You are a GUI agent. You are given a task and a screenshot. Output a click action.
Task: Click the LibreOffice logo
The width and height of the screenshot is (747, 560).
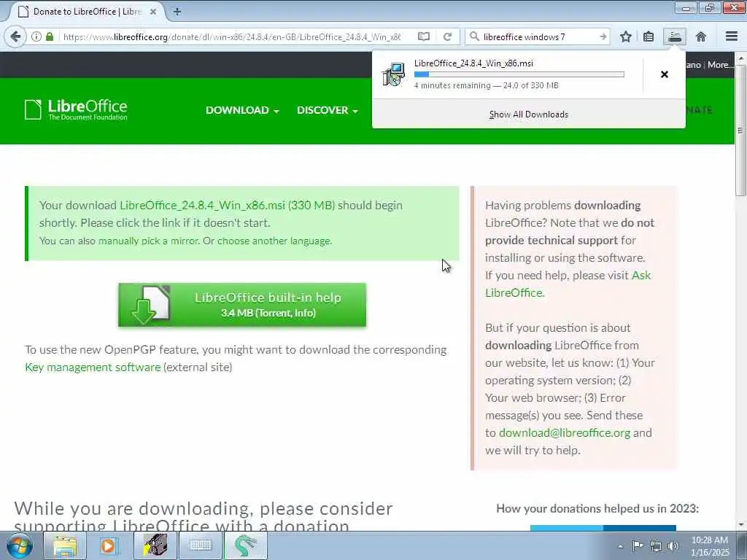76,109
